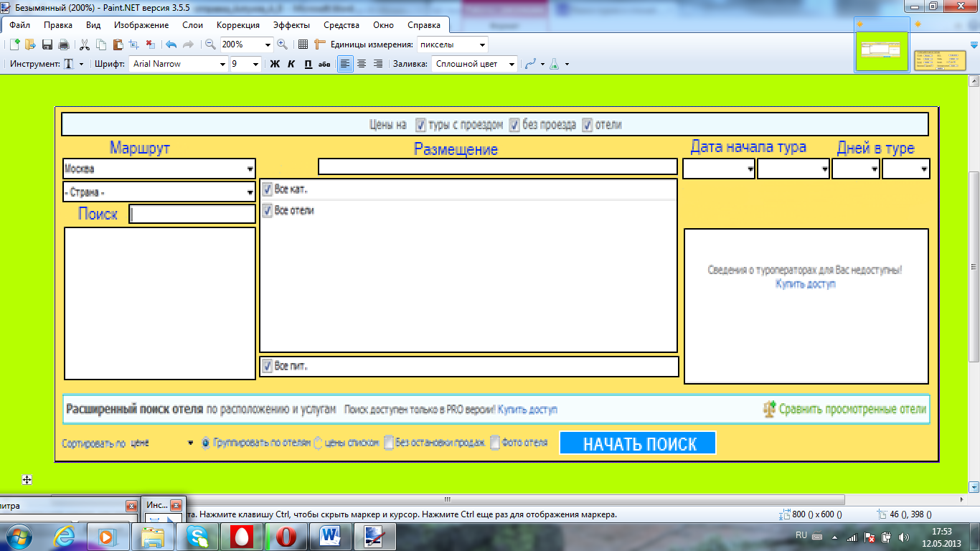Screen dimensions: 980x551
Task: Open the Коррекция menu
Action: tap(238, 25)
